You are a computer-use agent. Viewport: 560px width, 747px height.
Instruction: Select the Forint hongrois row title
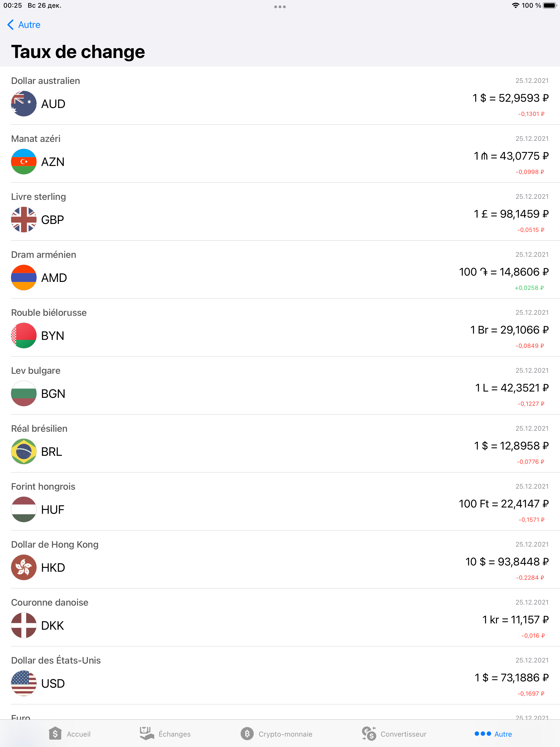pyautogui.click(x=43, y=487)
